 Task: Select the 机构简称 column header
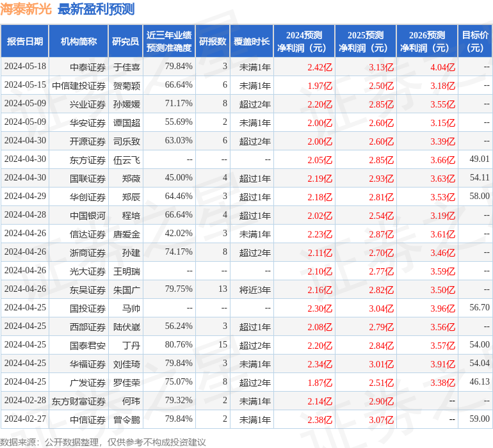pyautogui.click(x=79, y=41)
